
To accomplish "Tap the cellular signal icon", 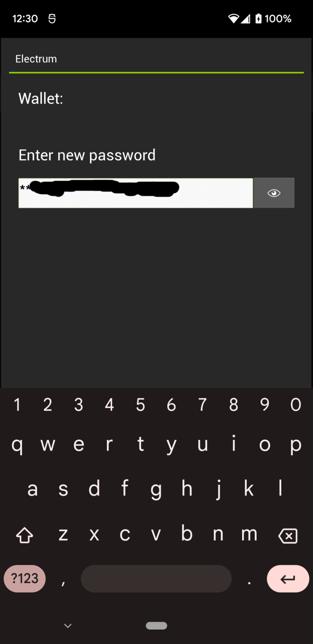I will tap(246, 18).
